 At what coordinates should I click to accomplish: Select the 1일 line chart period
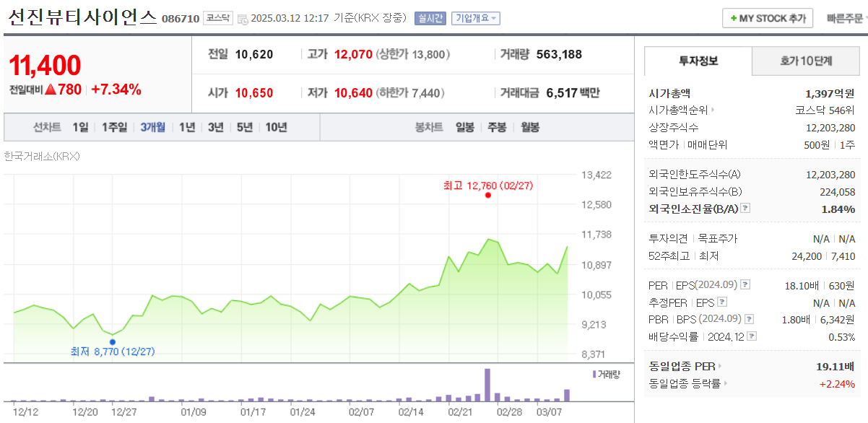point(80,127)
